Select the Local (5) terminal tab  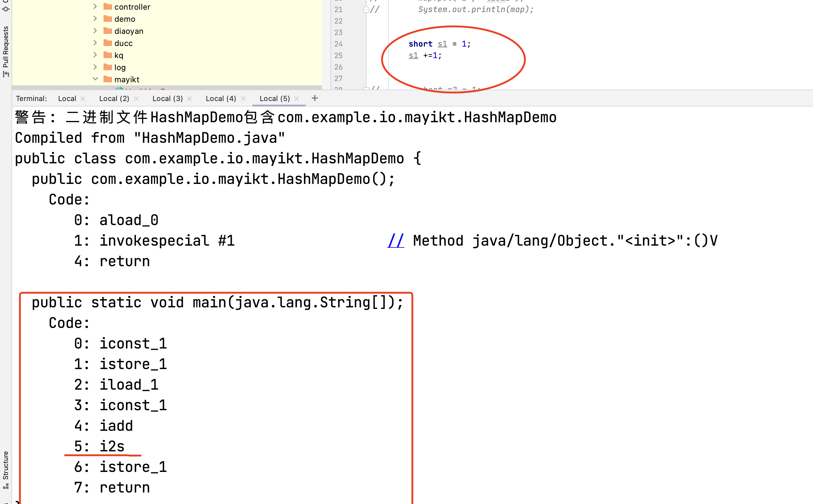coord(275,99)
